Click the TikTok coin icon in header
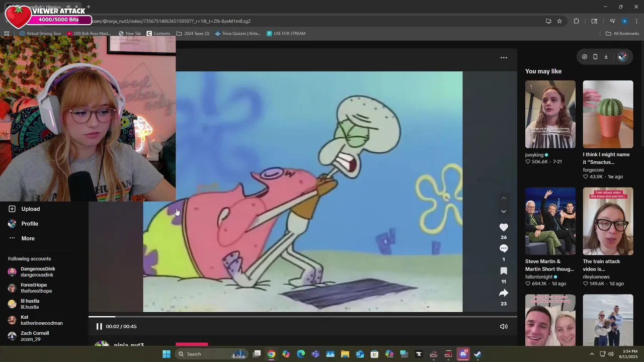Viewport: 644px width, 362px height. tap(584, 57)
